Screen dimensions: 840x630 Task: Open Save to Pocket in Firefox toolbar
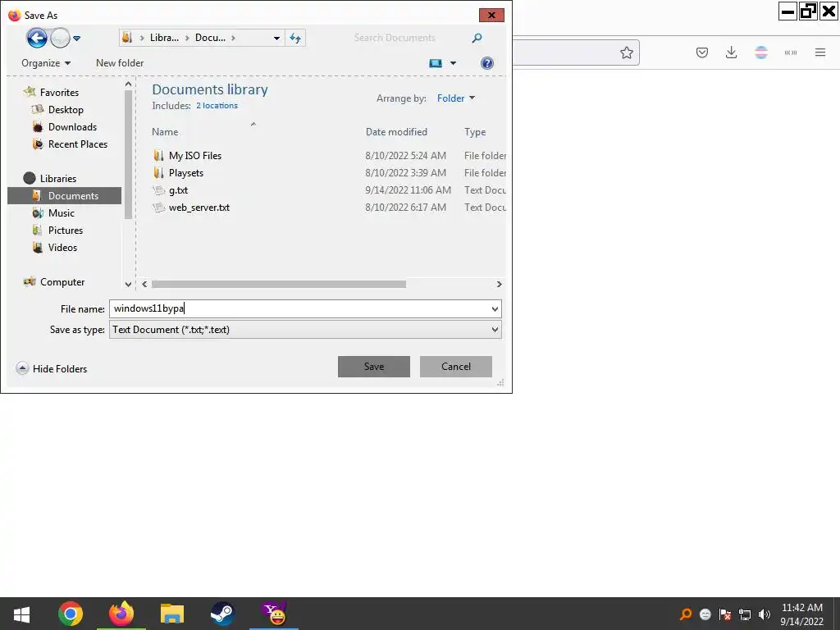pos(702,52)
